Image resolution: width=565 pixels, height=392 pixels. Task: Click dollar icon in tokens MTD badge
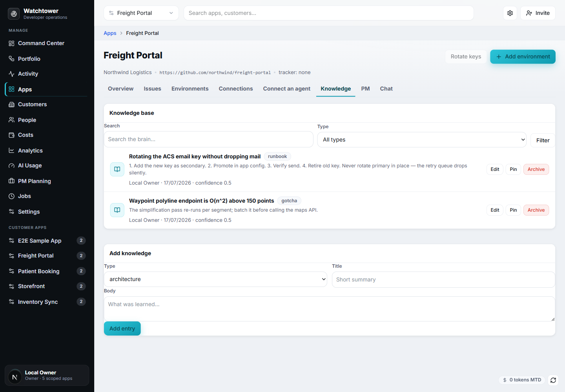pos(505,380)
